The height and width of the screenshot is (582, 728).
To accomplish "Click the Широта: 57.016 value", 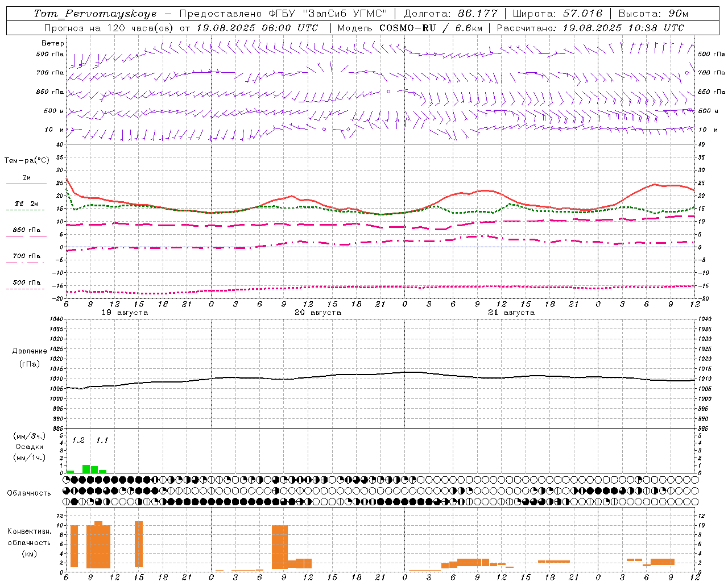I will (557, 14).
